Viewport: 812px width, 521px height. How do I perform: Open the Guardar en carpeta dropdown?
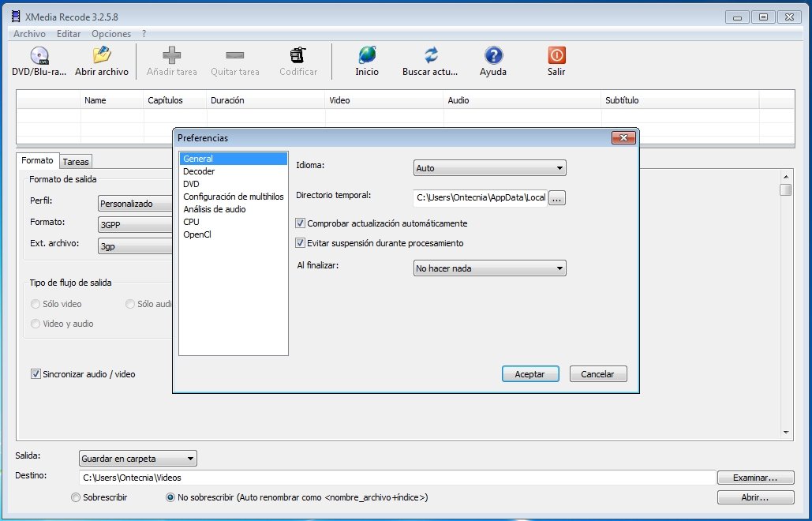point(190,458)
